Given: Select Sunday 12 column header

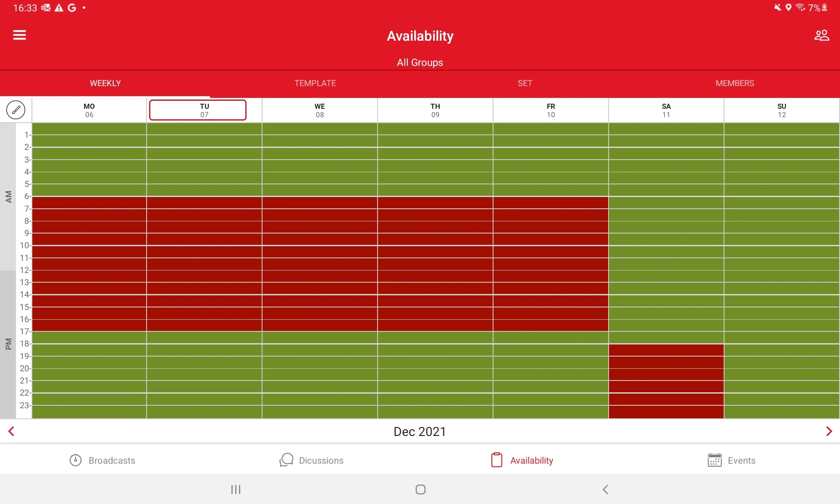Looking at the screenshot, I should click(782, 110).
